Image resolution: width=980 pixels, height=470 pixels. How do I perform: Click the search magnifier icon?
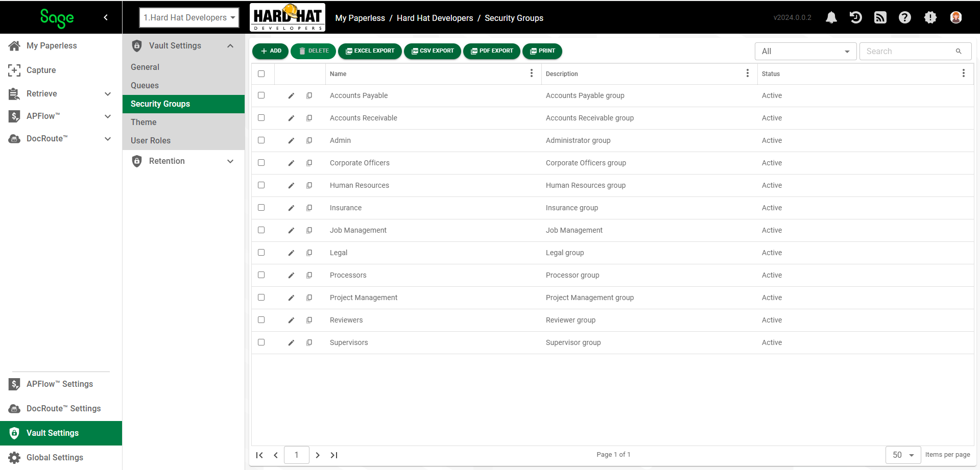(x=959, y=51)
